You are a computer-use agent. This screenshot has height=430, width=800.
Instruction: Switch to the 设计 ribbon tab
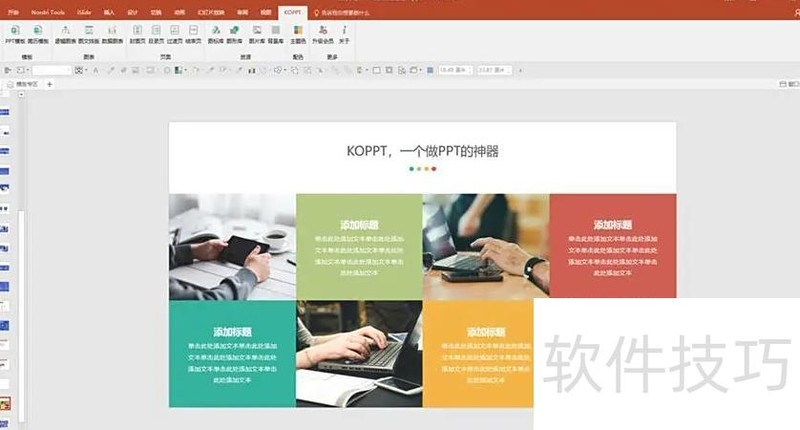(x=133, y=12)
